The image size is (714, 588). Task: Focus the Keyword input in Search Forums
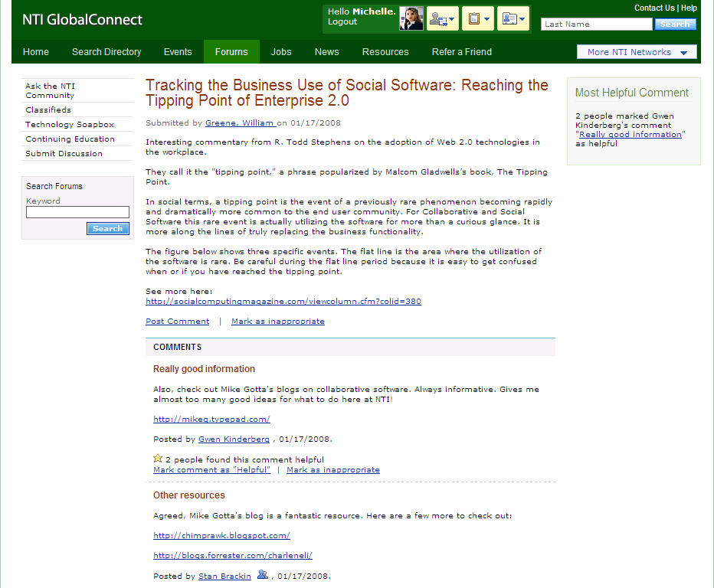pyautogui.click(x=77, y=212)
